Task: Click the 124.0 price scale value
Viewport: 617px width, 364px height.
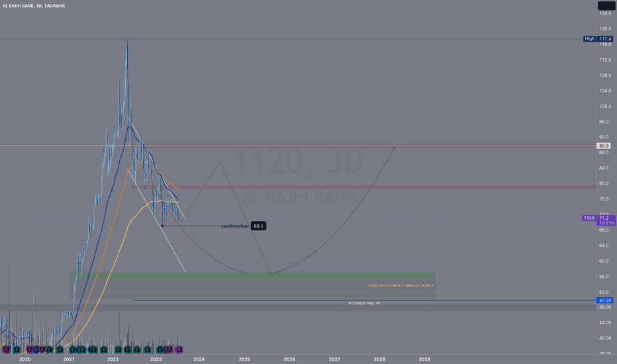Action: pos(605,13)
